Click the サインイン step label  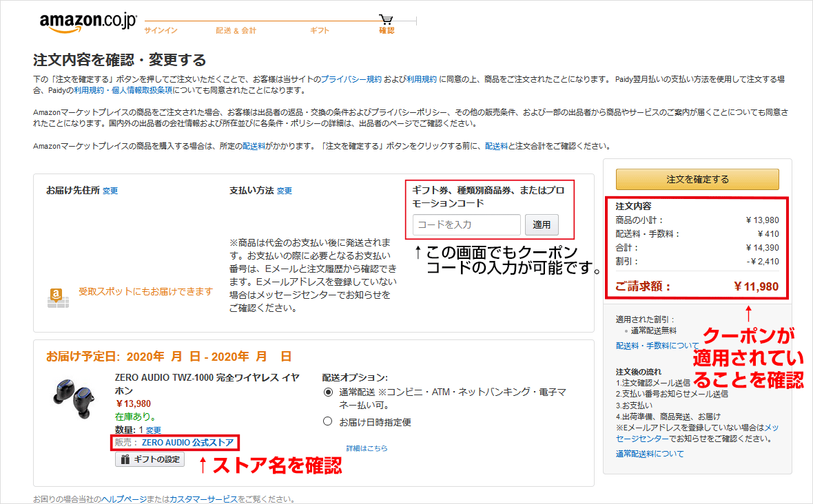pos(161,30)
